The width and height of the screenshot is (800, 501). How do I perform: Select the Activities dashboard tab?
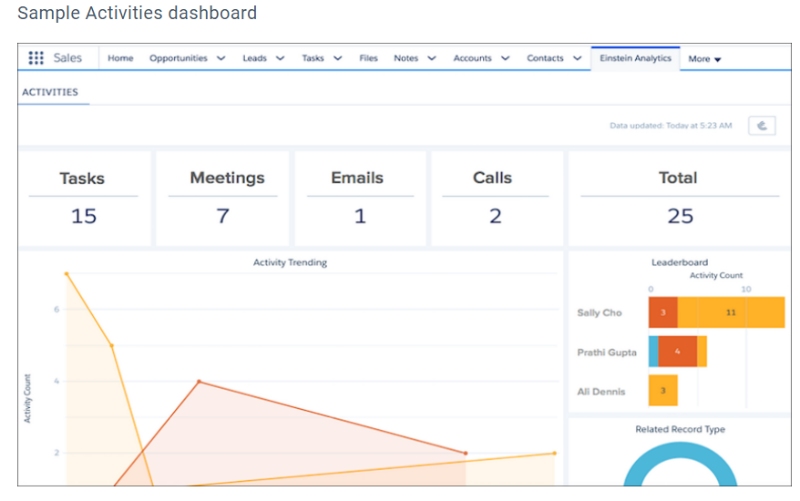pyautogui.click(x=50, y=92)
